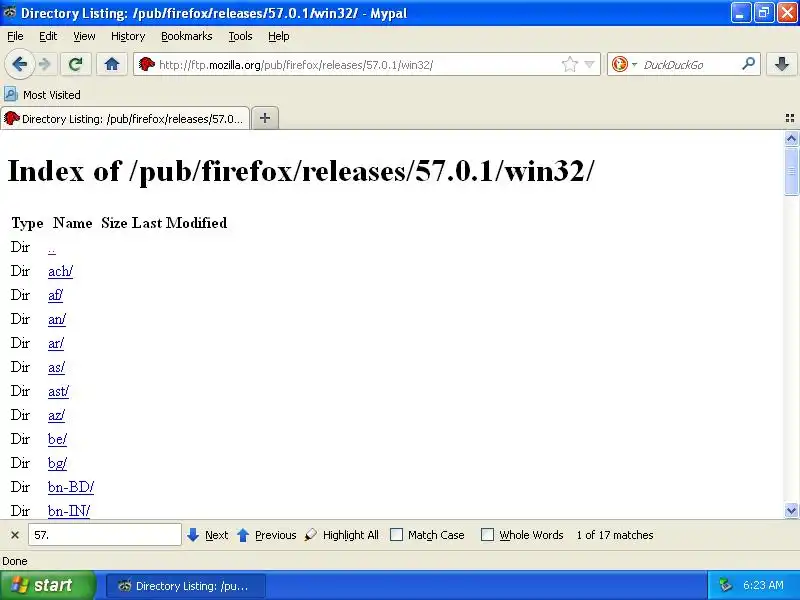
Task: Click the system tray network icon
Action: pos(725,585)
